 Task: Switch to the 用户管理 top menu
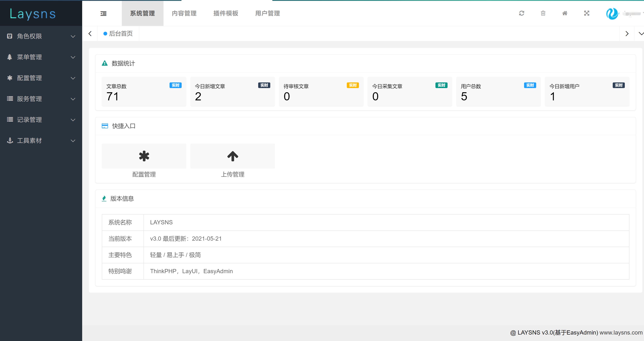click(x=268, y=13)
